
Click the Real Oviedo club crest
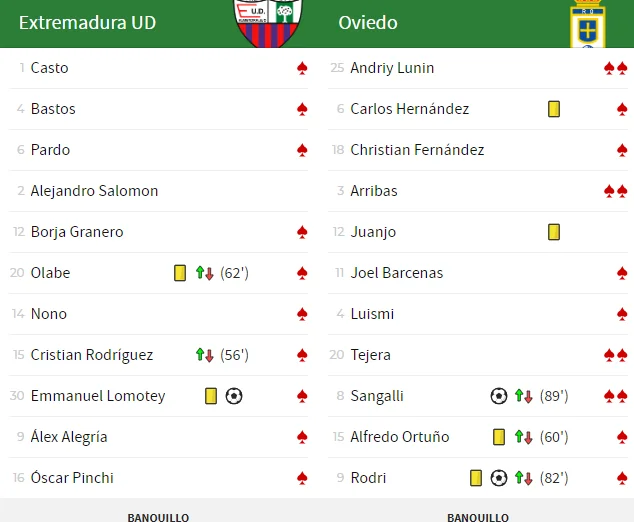587,24
